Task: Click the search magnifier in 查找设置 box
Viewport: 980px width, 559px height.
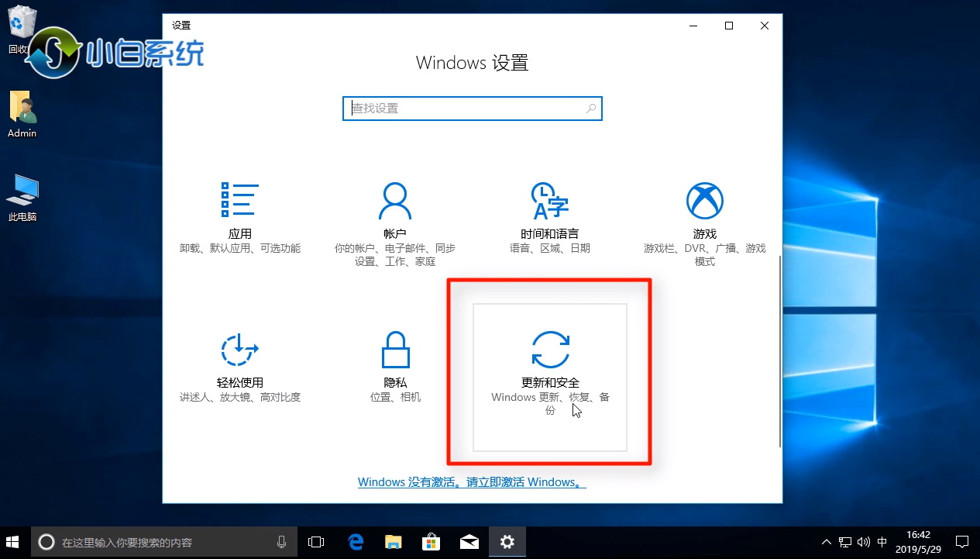Action: point(591,109)
